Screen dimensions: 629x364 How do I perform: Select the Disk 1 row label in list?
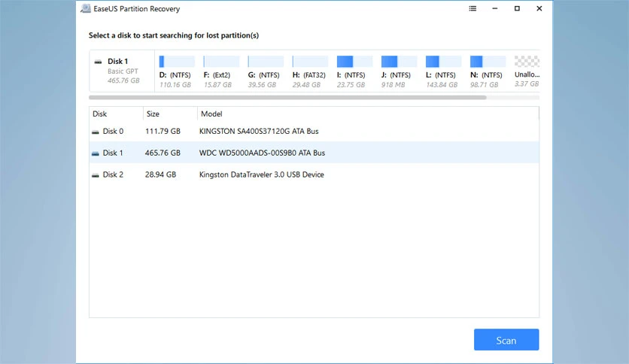[113, 153]
